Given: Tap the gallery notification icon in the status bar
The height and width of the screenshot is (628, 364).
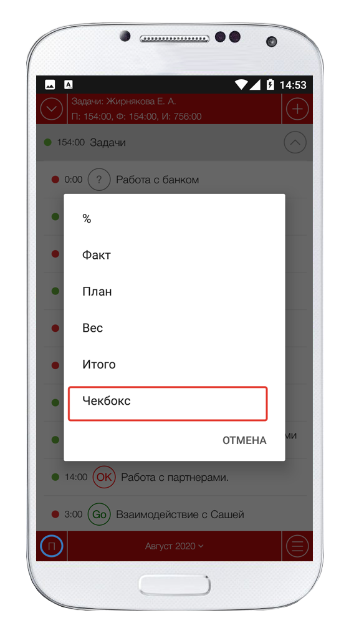Looking at the screenshot, I should 50,85.
